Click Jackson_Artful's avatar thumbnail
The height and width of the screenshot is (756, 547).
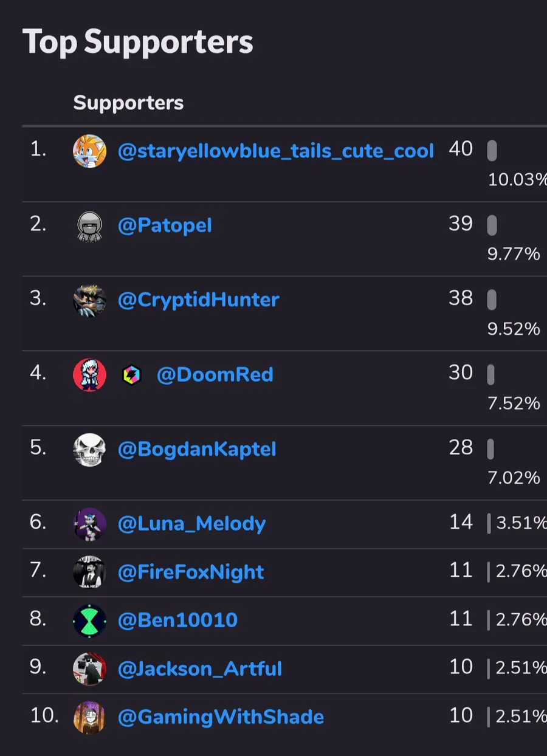coord(89,669)
